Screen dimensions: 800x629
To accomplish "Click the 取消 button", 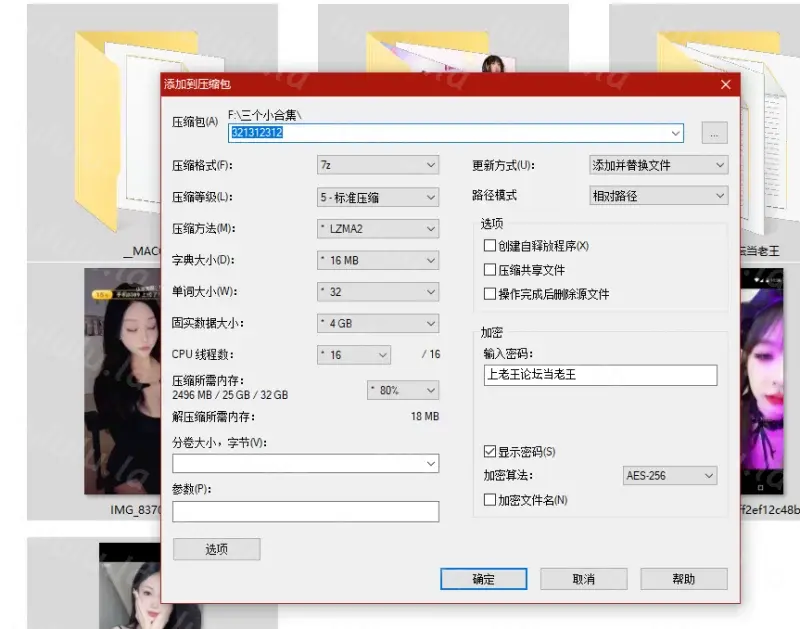I will pyautogui.click(x=584, y=579).
